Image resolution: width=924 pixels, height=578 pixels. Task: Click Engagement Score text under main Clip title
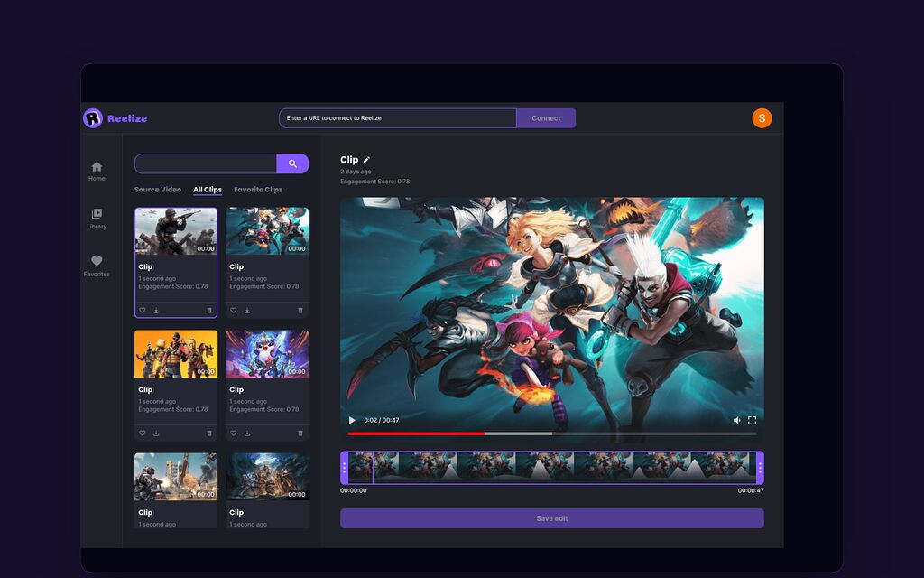coord(374,182)
